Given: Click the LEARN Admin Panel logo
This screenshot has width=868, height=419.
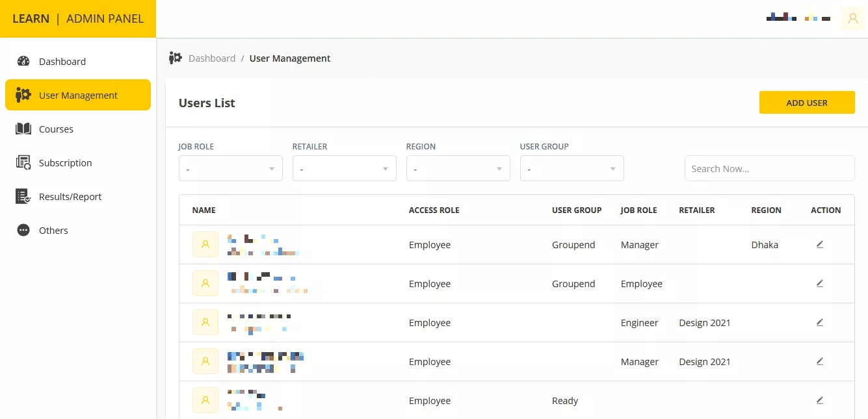Looking at the screenshot, I should tap(78, 19).
